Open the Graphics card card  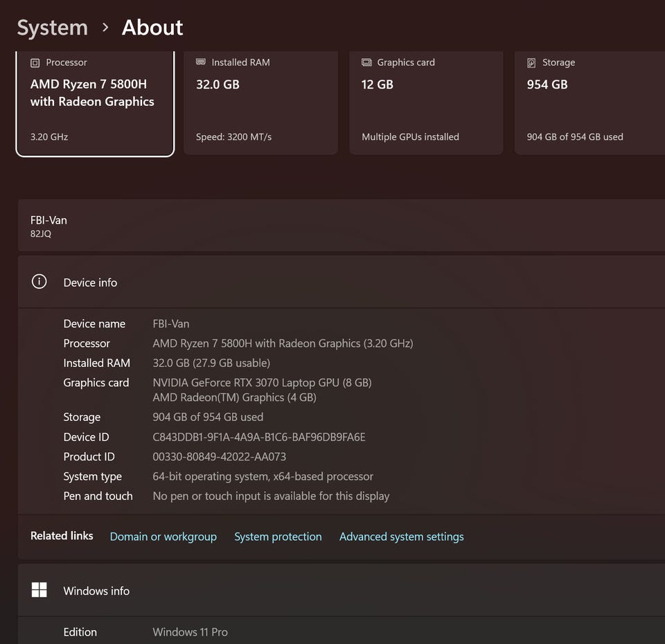[x=426, y=103]
